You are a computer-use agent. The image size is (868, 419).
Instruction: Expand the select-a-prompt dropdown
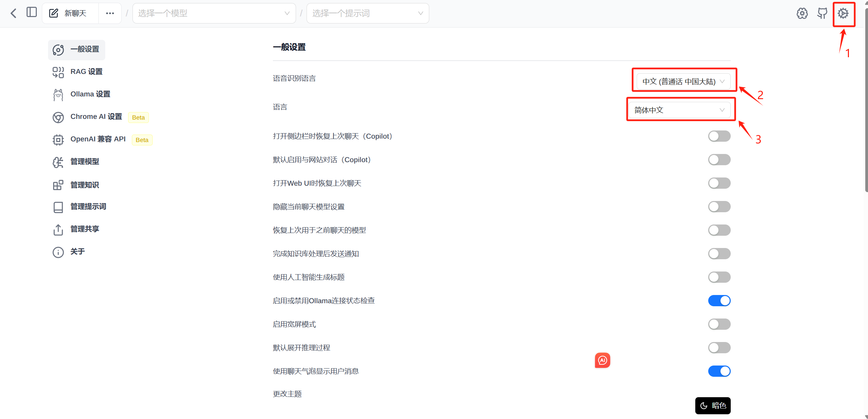(367, 13)
